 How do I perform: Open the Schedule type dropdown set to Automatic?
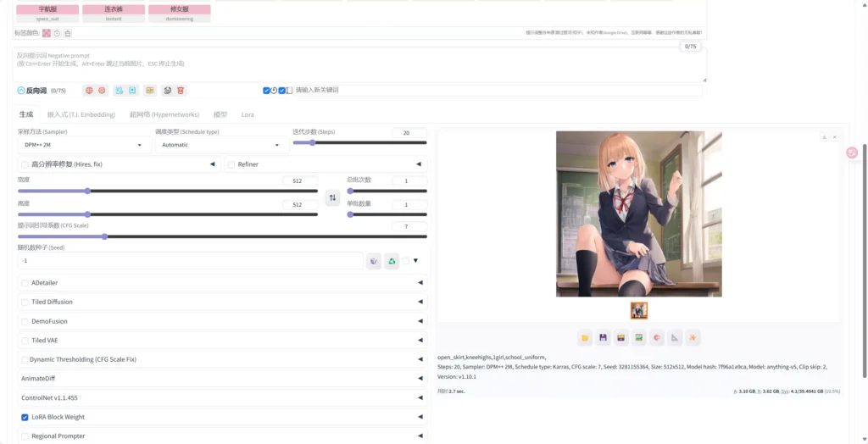[220, 145]
